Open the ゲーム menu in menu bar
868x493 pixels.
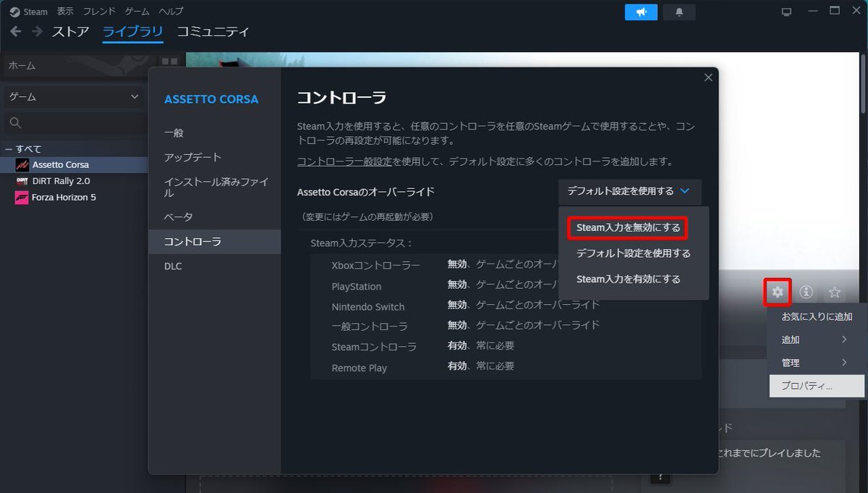[137, 12]
